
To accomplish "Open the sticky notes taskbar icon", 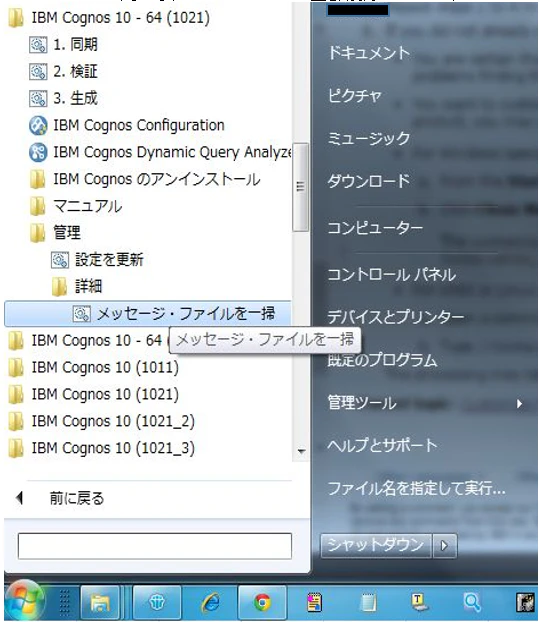I will pyautogui.click(x=315, y=603).
